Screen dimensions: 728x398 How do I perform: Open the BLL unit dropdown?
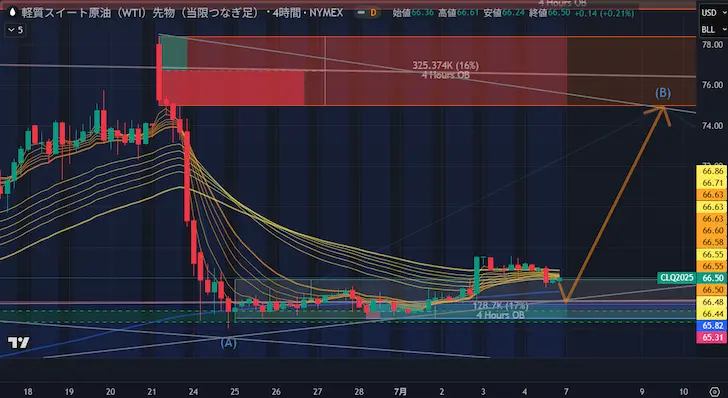(x=714, y=29)
